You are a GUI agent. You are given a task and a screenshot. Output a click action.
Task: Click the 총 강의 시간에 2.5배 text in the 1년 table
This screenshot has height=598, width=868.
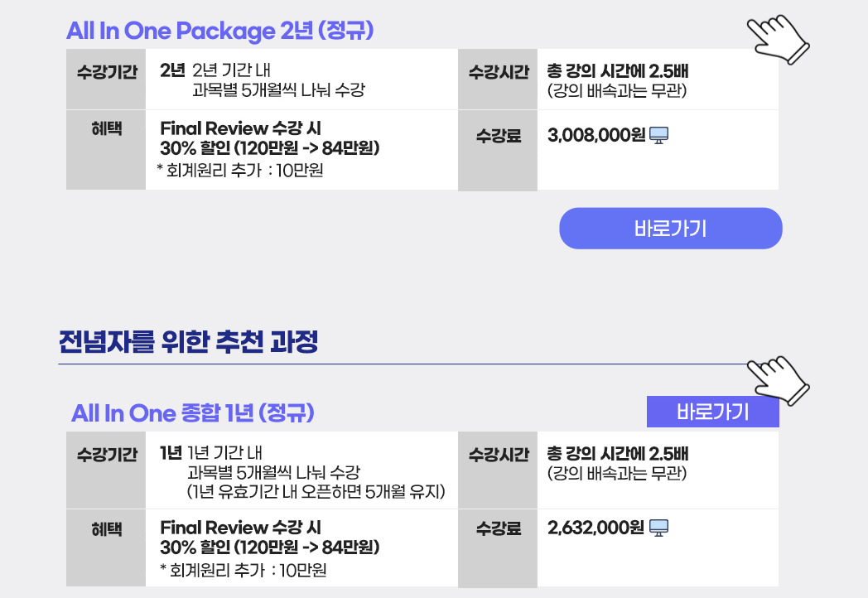click(x=618, y=454)
